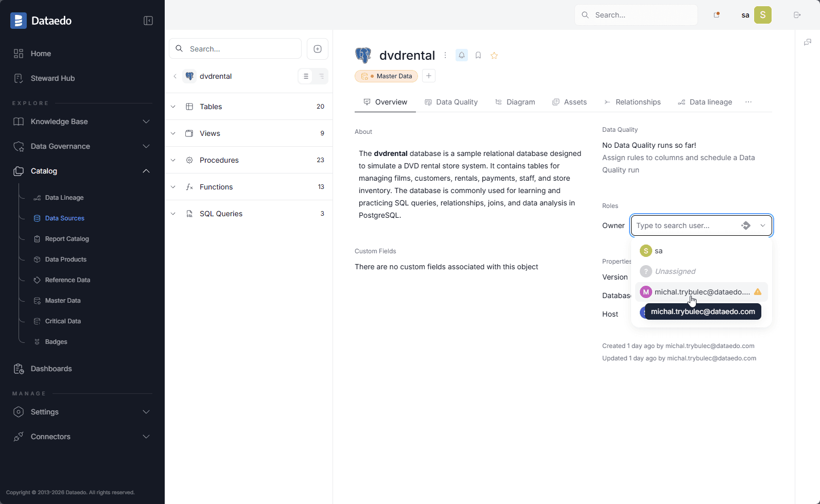Open Critical Data
The width and height of the screenshot is (820, 504).
tap(63, 321)
